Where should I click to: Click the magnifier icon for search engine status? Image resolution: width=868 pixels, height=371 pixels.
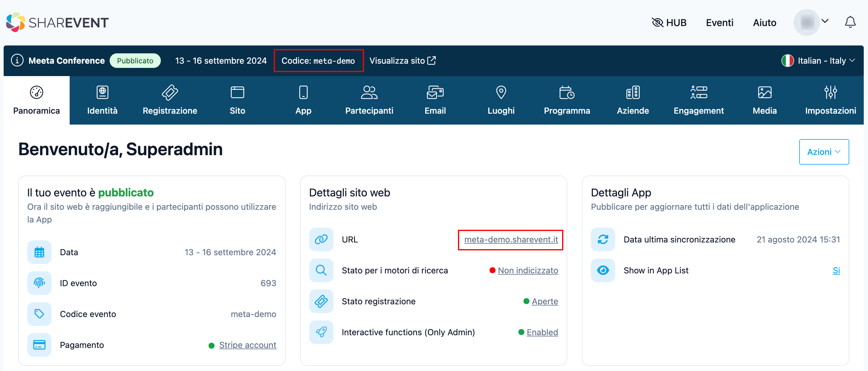pyautogui.click(x=321, y=270)
